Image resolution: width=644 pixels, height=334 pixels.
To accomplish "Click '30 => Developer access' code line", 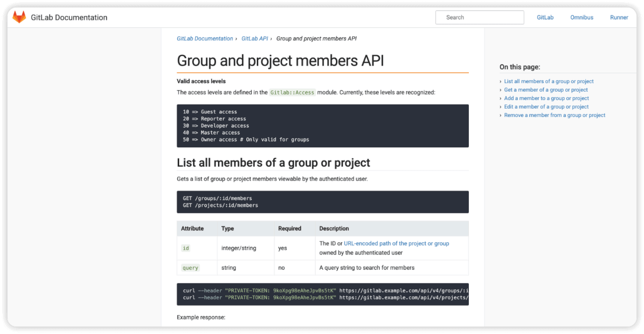I will pyautogui.click(x=216, y=126).
